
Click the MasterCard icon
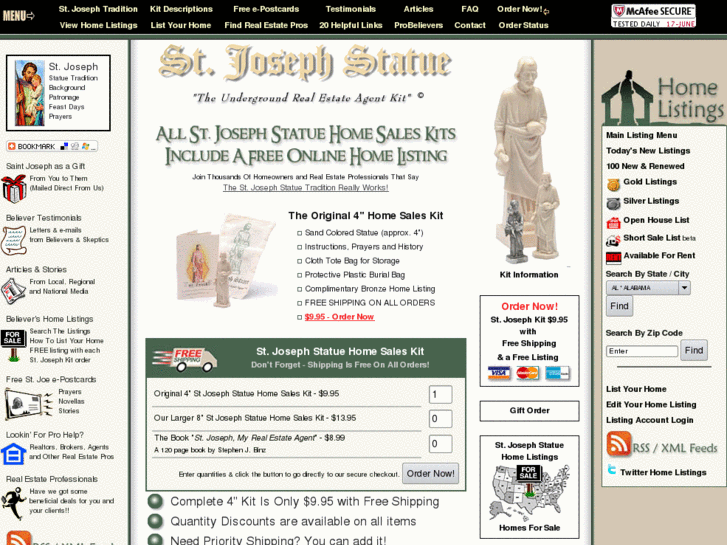[528, 373]
